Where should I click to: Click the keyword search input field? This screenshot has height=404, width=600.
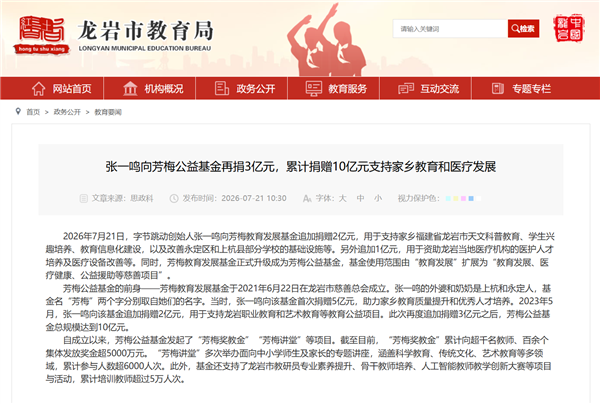point(450,29)
